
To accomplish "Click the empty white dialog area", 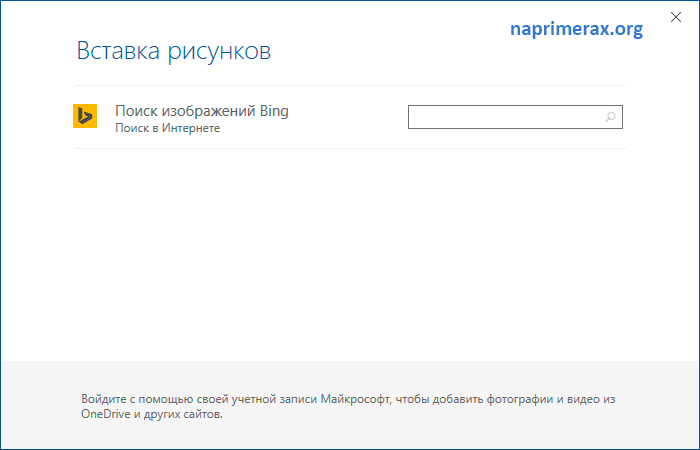I will (350, 254).
